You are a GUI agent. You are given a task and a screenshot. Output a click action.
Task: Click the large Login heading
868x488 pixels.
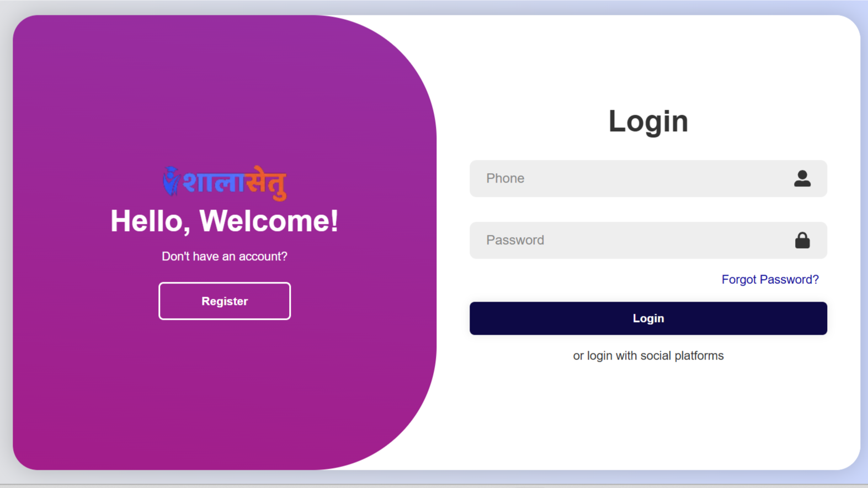click(x=648, y=121)
